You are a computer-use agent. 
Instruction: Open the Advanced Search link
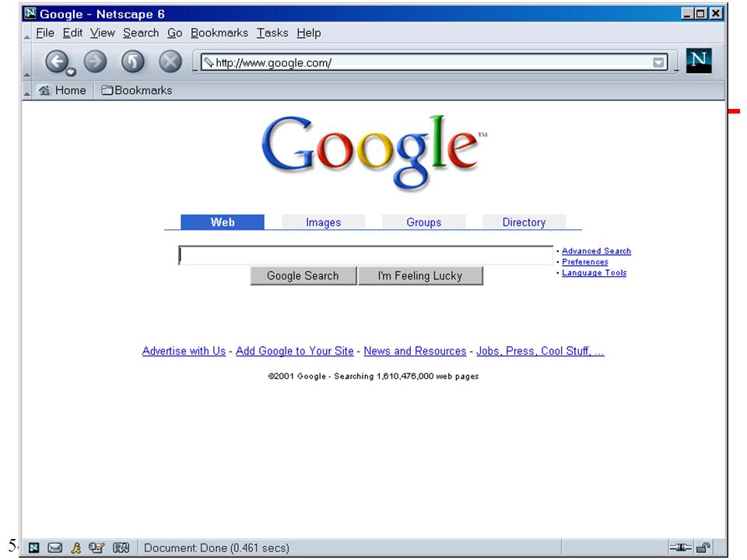[x=597, y=251]
